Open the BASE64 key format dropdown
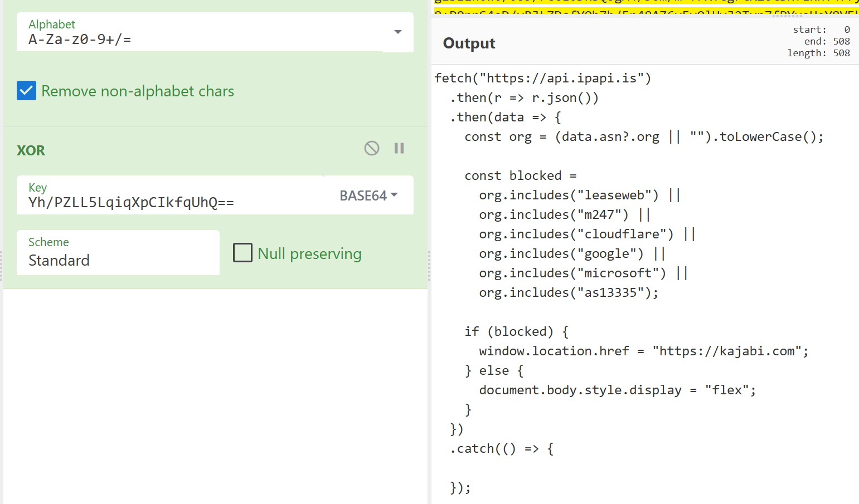859x504 pixels. pyautogui.click(x=368, y=195)
